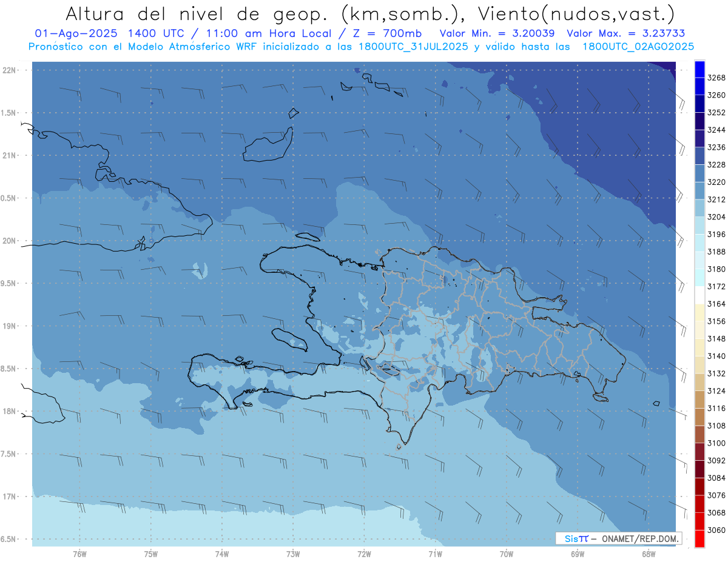Click the 3068 colorbar value
The width and height of the screenshot is (728, 562).
tap(716, 512)
